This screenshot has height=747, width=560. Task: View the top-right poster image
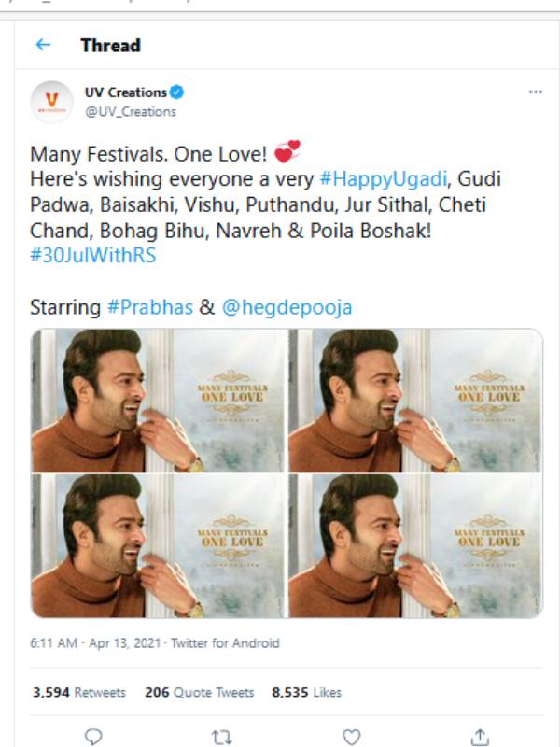point(415,401)
